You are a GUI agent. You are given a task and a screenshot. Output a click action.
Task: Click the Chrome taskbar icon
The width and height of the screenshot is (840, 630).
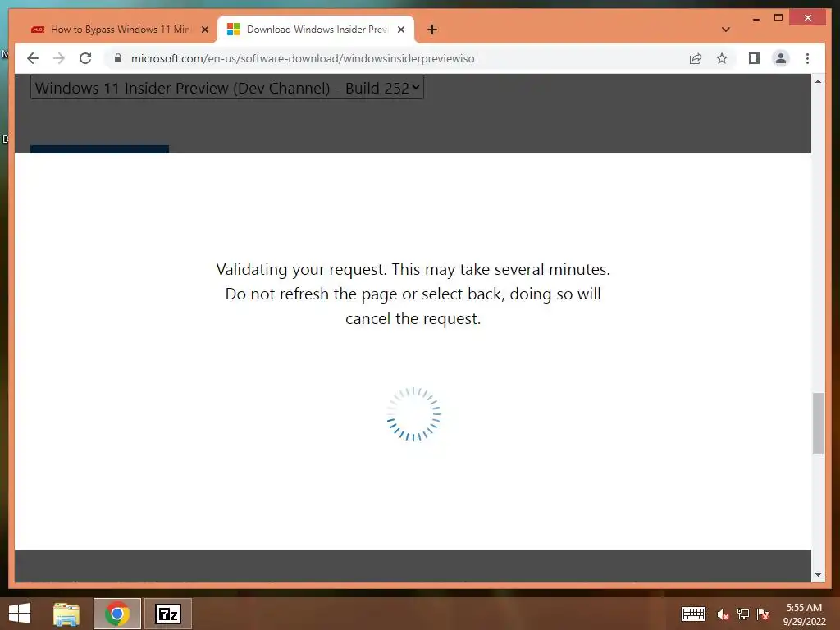pos(117,614)
